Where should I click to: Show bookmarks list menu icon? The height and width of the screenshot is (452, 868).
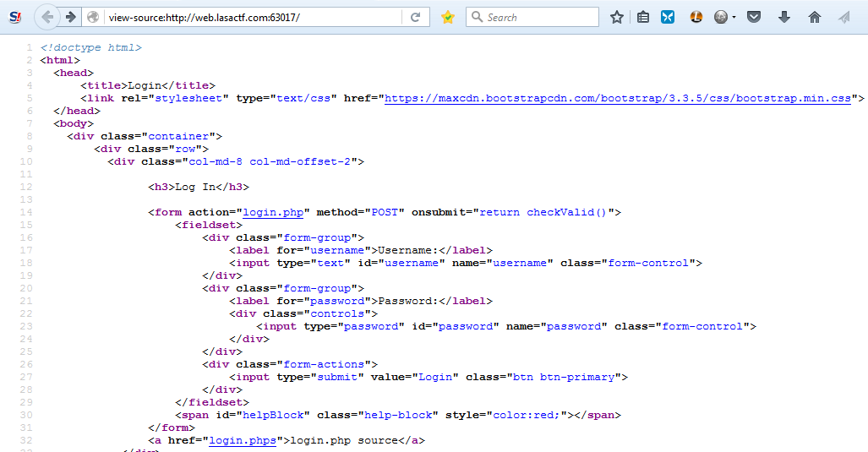click(643, 17)
